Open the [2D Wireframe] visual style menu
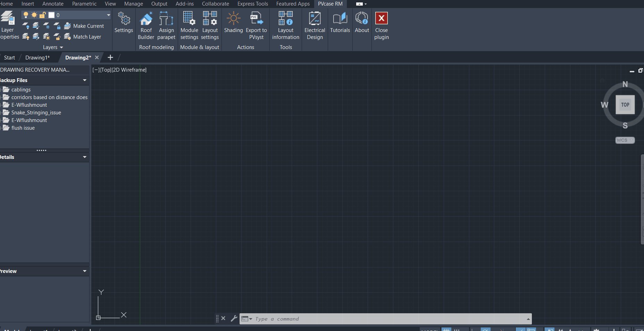 (129, 70)
